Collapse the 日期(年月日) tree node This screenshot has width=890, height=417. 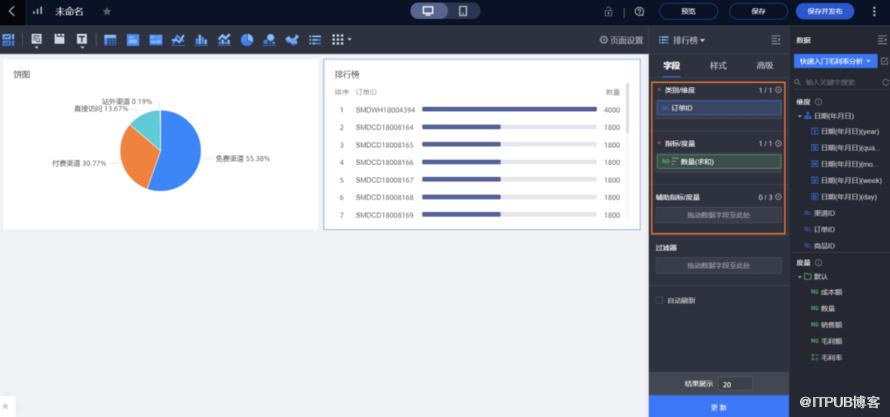click(800, 116)
